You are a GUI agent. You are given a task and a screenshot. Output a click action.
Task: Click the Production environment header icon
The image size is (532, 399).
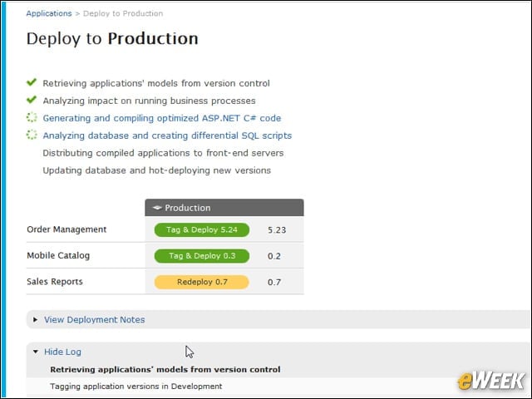pyautogui.click(x=157, y=208)
